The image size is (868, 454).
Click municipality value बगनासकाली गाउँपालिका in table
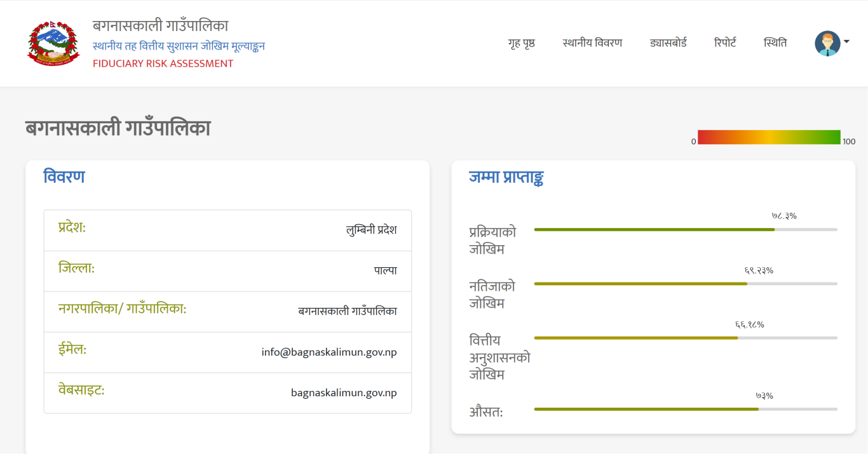click(348, 311)
